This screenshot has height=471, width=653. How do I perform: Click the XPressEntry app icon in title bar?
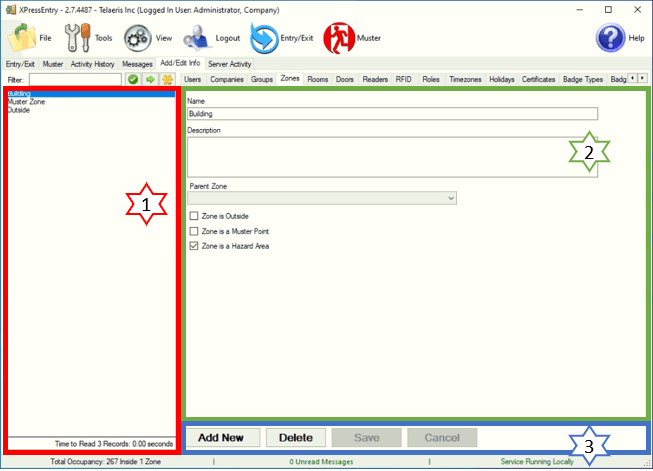point(11,10)
